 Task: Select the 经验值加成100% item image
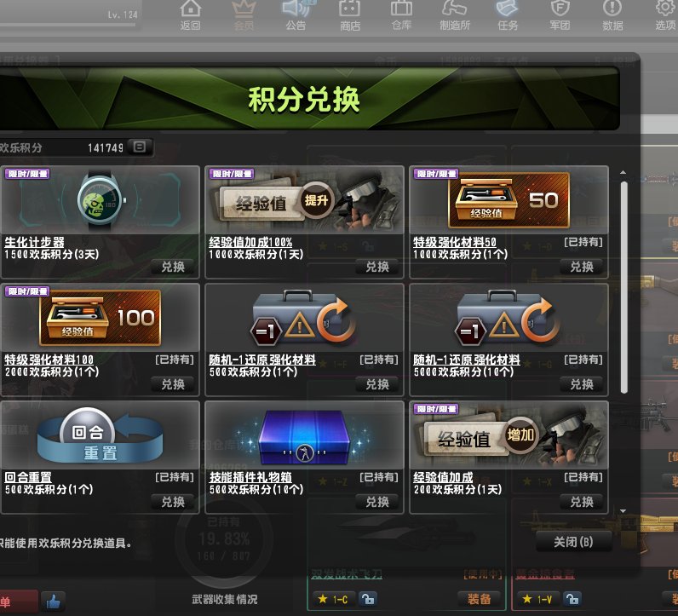click(304, 200)
